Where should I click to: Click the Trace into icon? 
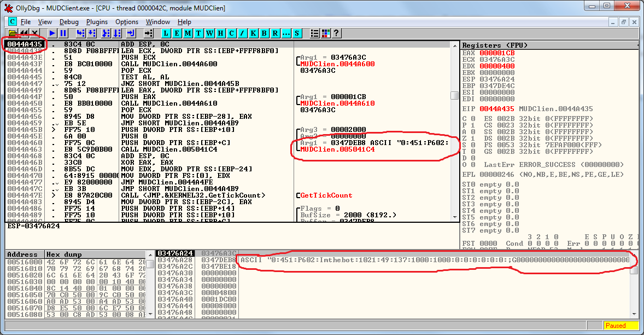coord(107,33)
